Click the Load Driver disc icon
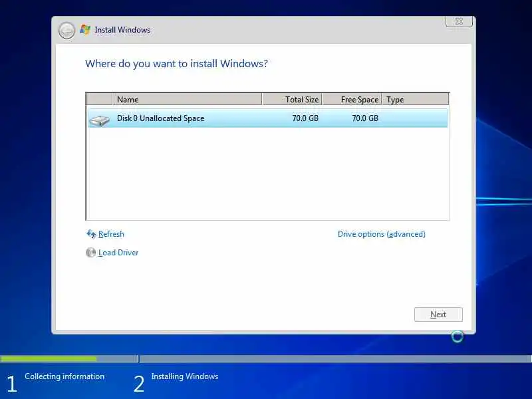Screen dimensions: 532x399 (90, 253)
